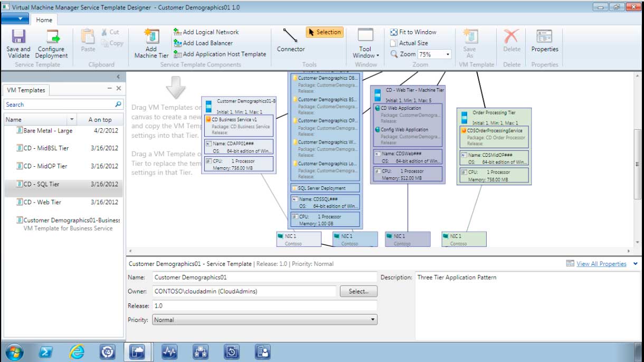Open the Properties ribbon button
This screenshot has width=644, height=362.
(x=545, y=41)
